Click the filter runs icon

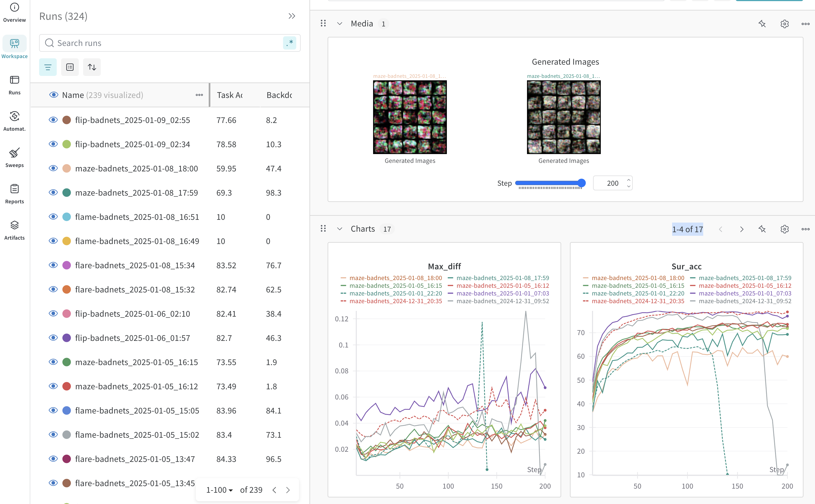point(48,67)
